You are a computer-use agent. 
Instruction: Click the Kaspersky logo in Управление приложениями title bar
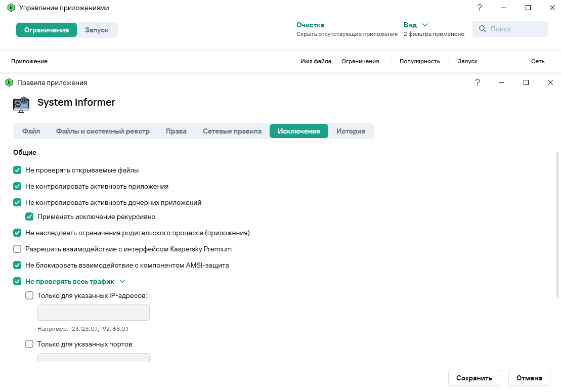11,8
